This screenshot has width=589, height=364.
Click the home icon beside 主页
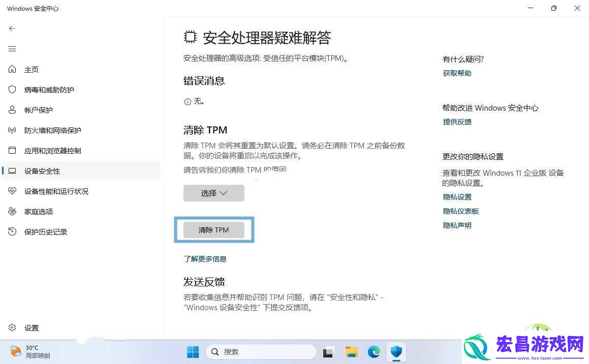pyautogui.click(x=12, y=69)
